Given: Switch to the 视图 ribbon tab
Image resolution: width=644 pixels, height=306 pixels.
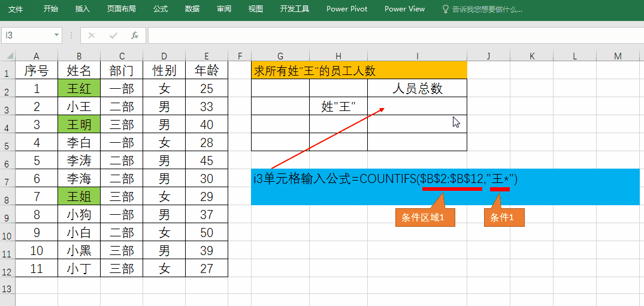Looking at the screenshot, I should (x=256, y=8).
